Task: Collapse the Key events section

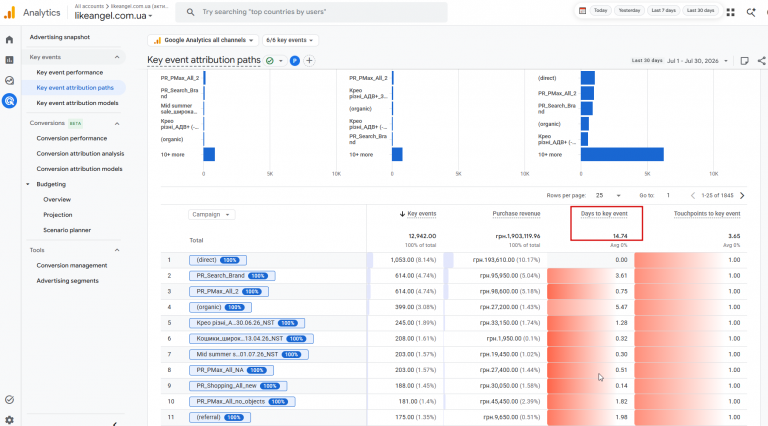Action: point(117,57)
